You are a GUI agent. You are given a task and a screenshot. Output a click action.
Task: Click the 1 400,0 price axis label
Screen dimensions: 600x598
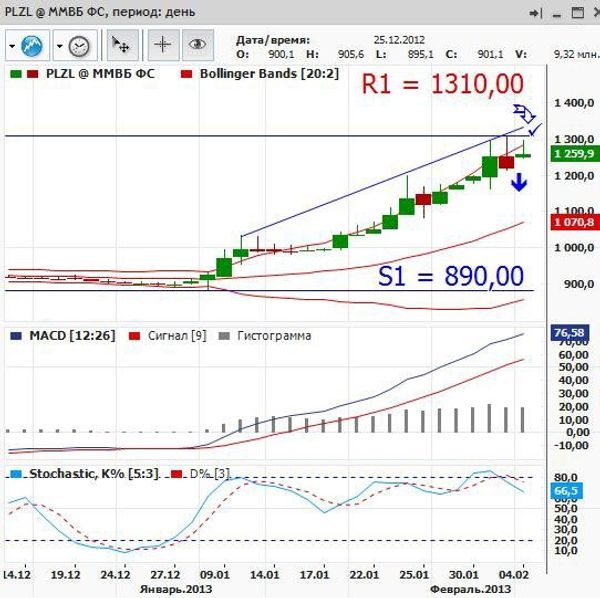[x=574, y=103]
